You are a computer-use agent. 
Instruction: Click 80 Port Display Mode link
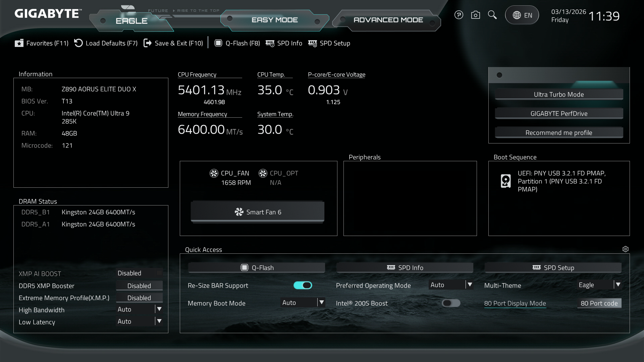click(x=515, y=303)
